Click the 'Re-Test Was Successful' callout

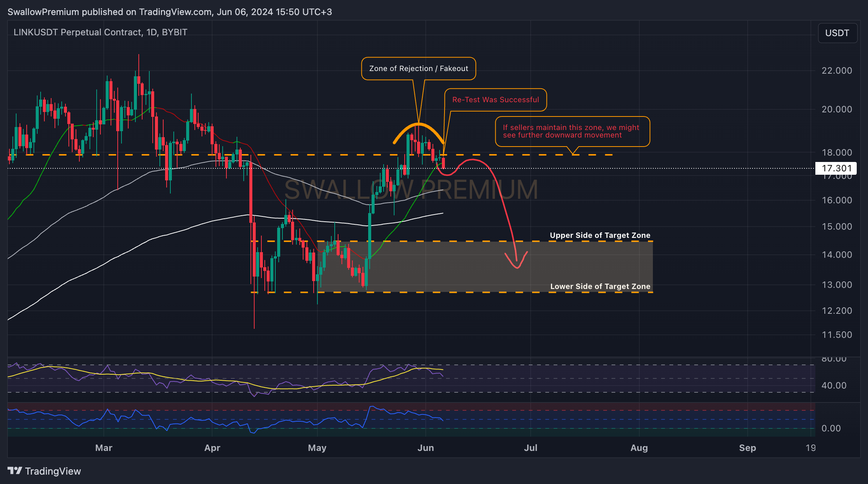click(495, 100)
